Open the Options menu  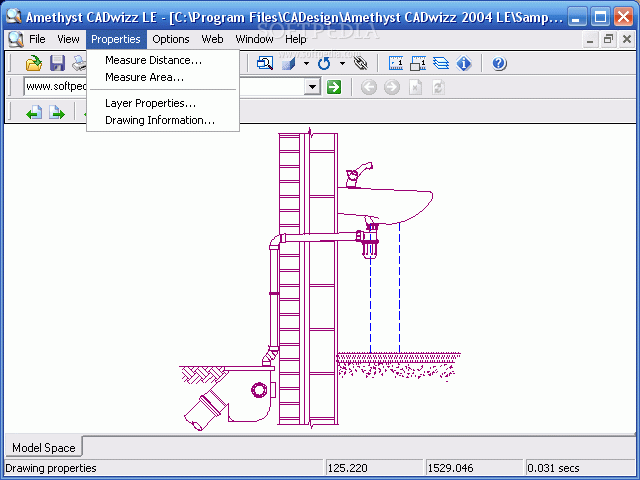click(171, 39)
